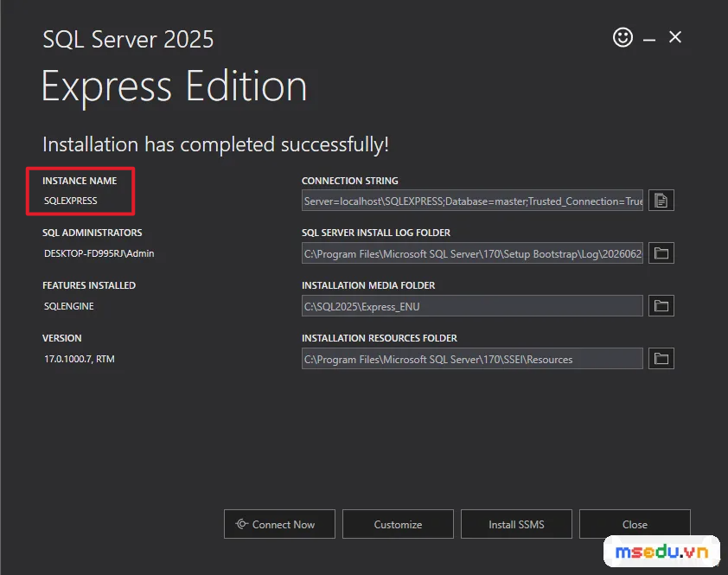Click the SQL ADMINISTRATORS label

92,233
